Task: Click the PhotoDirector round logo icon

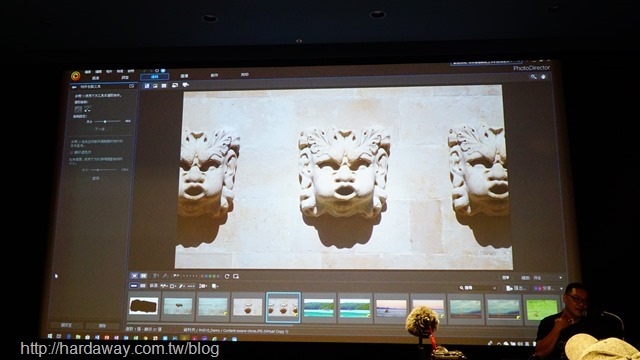Action: (x=76, y=76)
